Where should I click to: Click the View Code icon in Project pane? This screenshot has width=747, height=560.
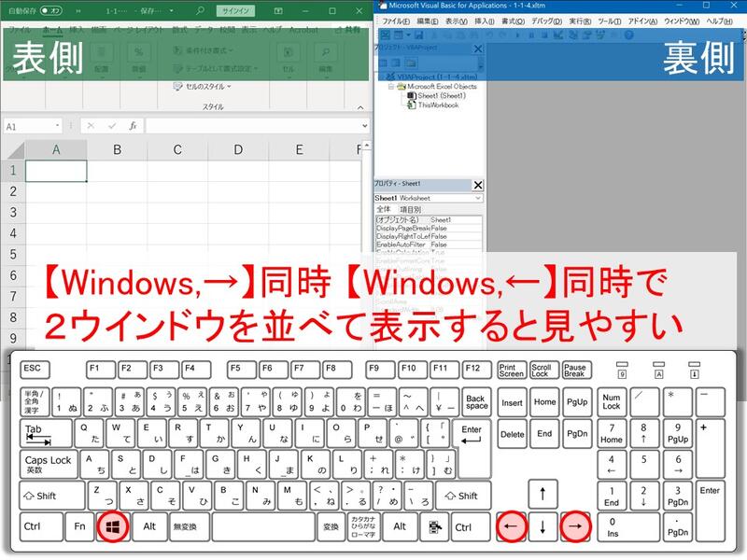(x=383, y=63)
